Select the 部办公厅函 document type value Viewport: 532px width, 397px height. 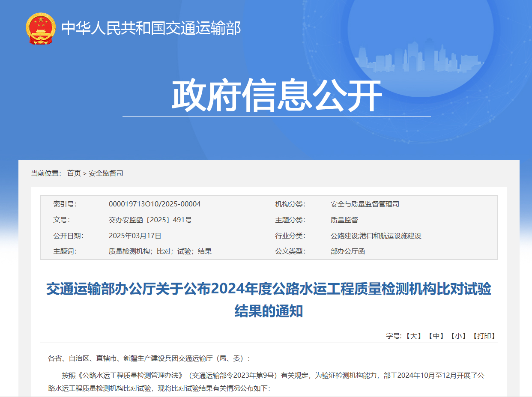(x=348, y=251)
